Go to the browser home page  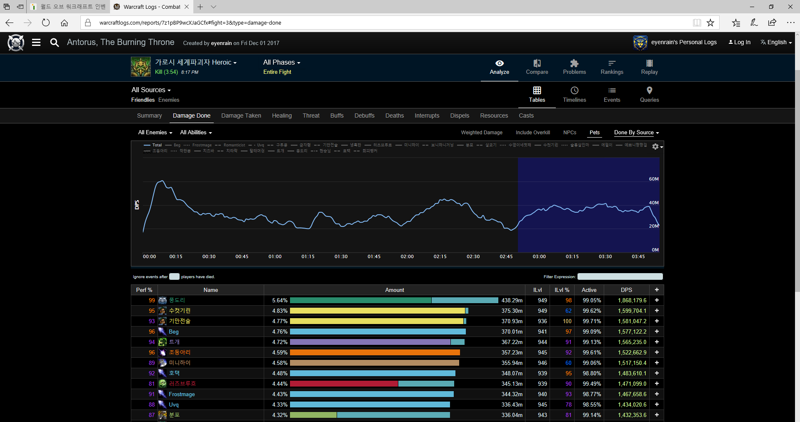[64, 22]
